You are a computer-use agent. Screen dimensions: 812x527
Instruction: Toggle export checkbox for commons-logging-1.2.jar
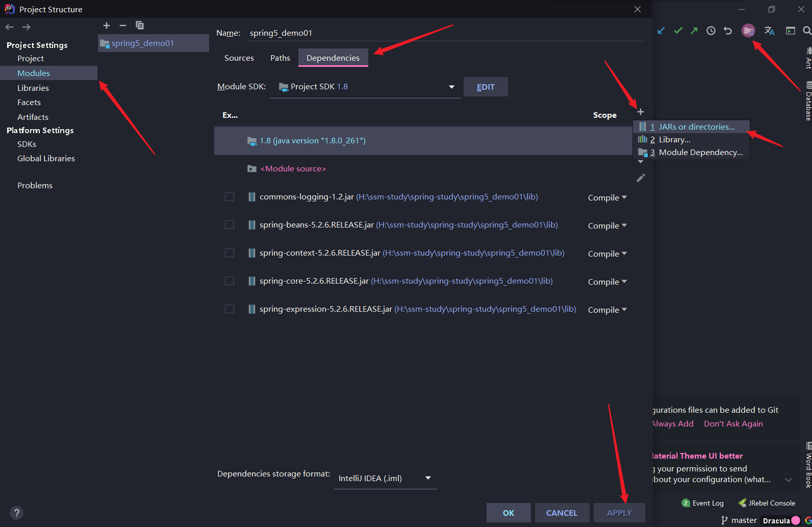230,197
